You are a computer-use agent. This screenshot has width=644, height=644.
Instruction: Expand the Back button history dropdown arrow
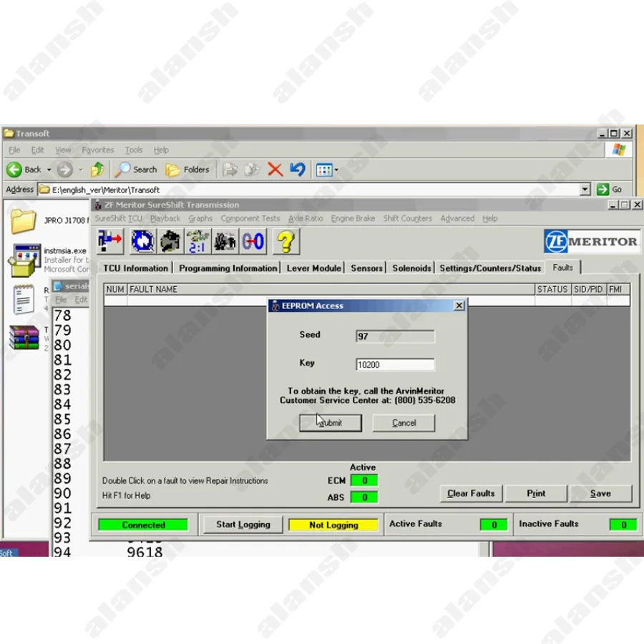49,170
